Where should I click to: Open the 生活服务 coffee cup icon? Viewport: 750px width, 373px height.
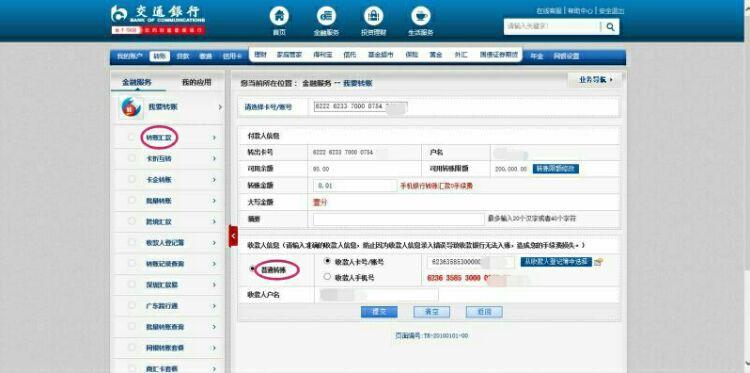tap(421, 16)
